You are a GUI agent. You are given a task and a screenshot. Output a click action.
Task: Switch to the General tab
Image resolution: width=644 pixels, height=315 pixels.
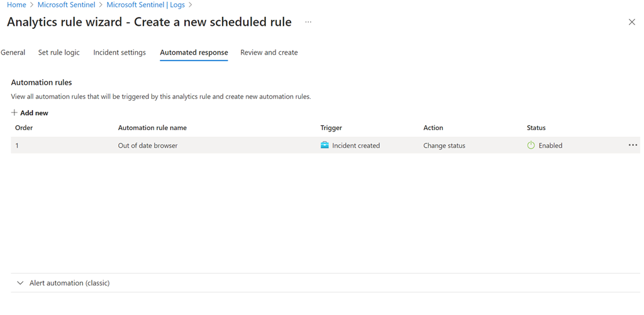tap(13, 53)
